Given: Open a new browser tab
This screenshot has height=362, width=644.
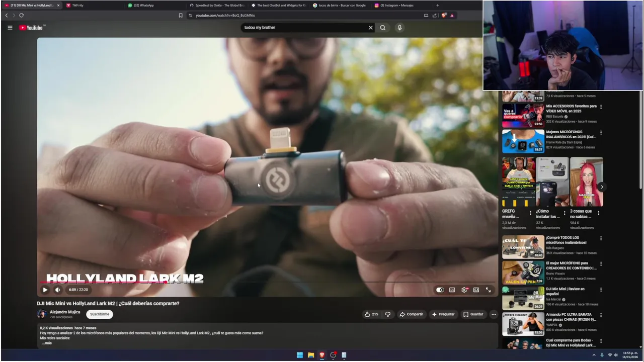Looking at the screenshot, I should (437, 5).
